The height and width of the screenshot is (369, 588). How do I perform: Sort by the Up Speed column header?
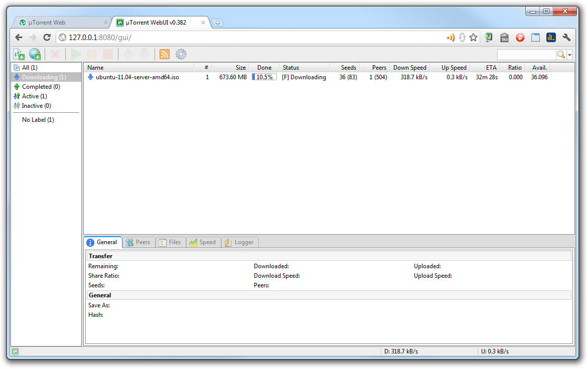pyautogui.click(x=450, y=67)
